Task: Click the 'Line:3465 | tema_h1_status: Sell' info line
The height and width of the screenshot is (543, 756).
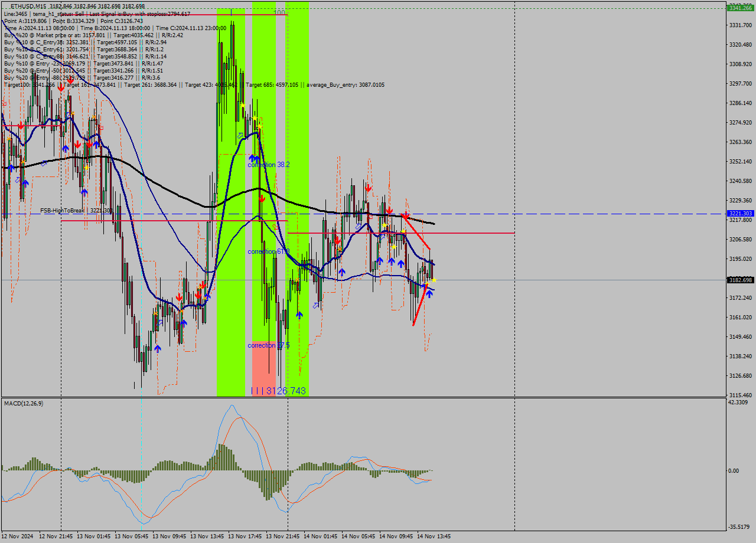Action: (x=97, y=14)
